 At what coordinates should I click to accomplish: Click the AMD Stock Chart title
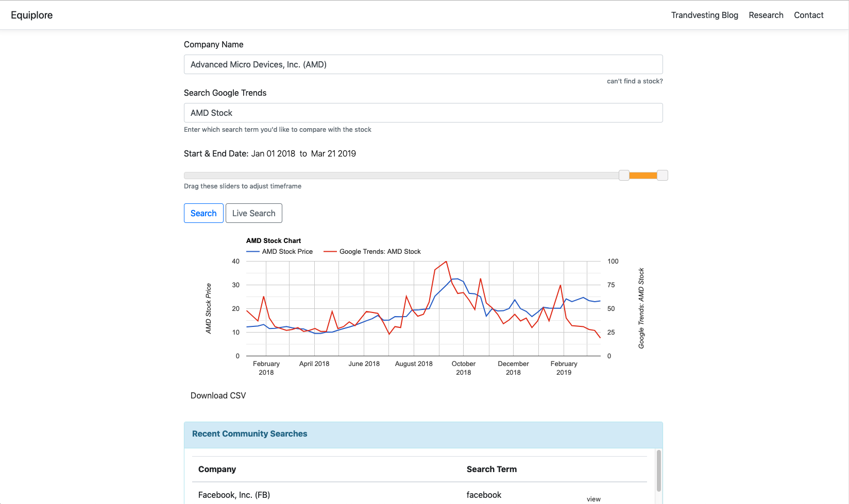(x=274, y=240)
